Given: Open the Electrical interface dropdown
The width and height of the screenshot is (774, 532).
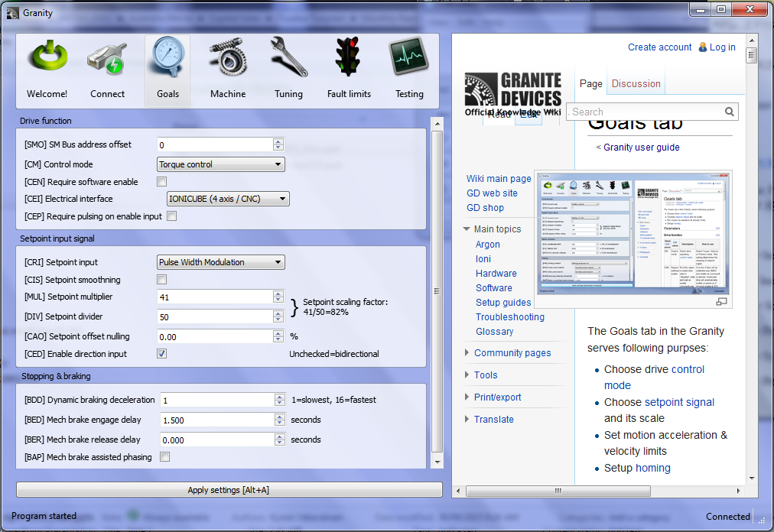Looking at the screenshot, I should coord(228,199).
